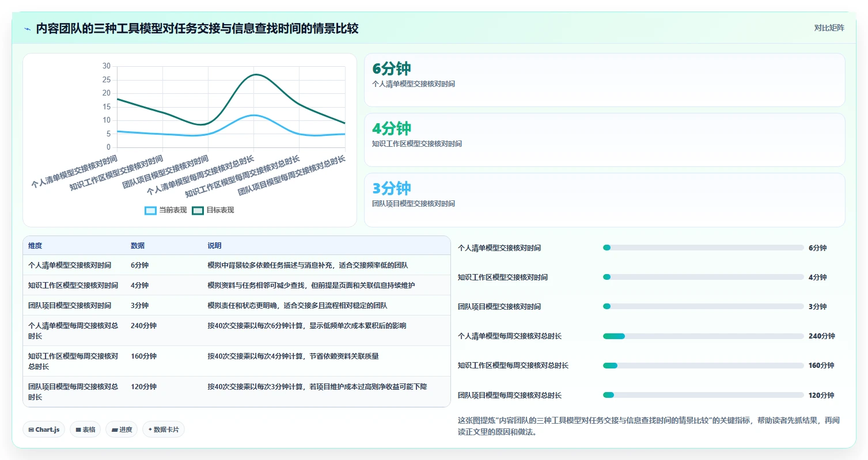The height and width of the screenshot is (460, 868).
Task: Toggle the 当前表现 legend swatch
Action: coord(150,210)
